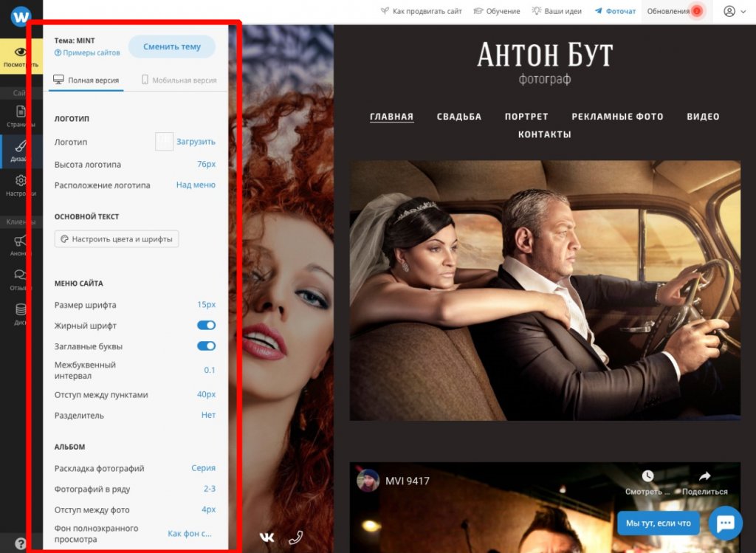Open the blue live chat bubble icon

(x=725, y=523)
